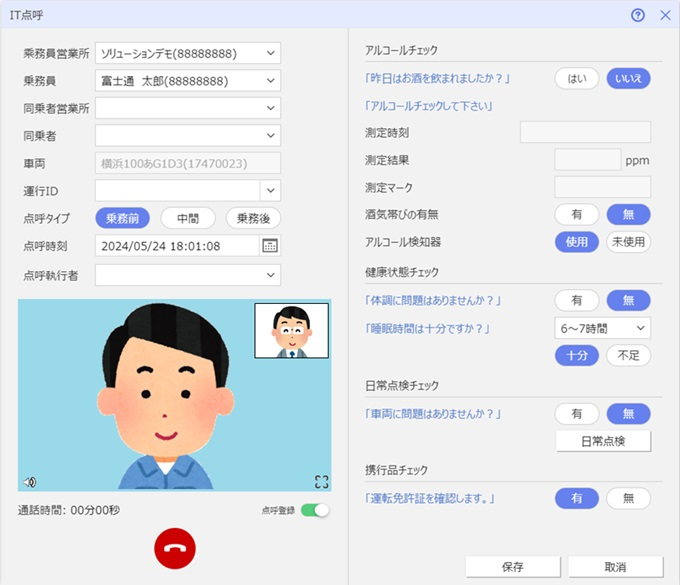Expand video to fullscreen icon
680x585 pixels.
[321, 481]
